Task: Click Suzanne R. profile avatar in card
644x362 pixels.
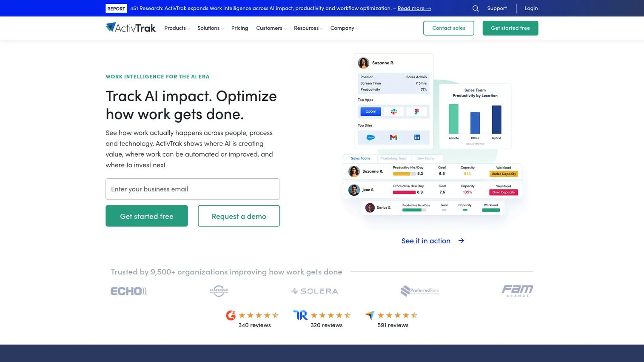Action: point(364,63)
